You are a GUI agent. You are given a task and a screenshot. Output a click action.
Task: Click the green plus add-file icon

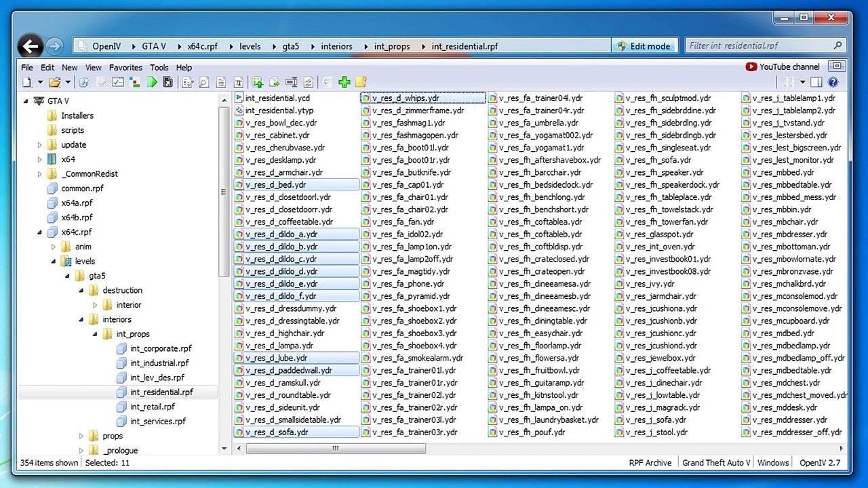coord(344,82)
